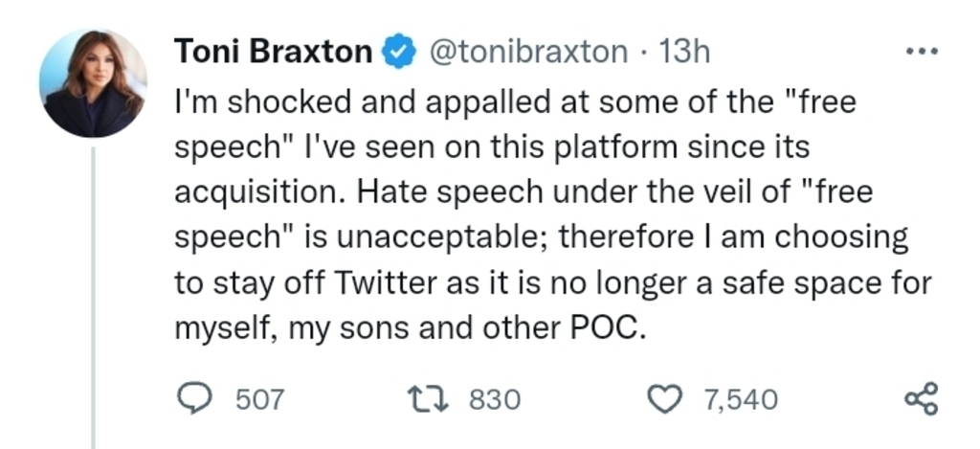Click the 830 retweets count
This screenshot has height=449, width=980.
495,399
